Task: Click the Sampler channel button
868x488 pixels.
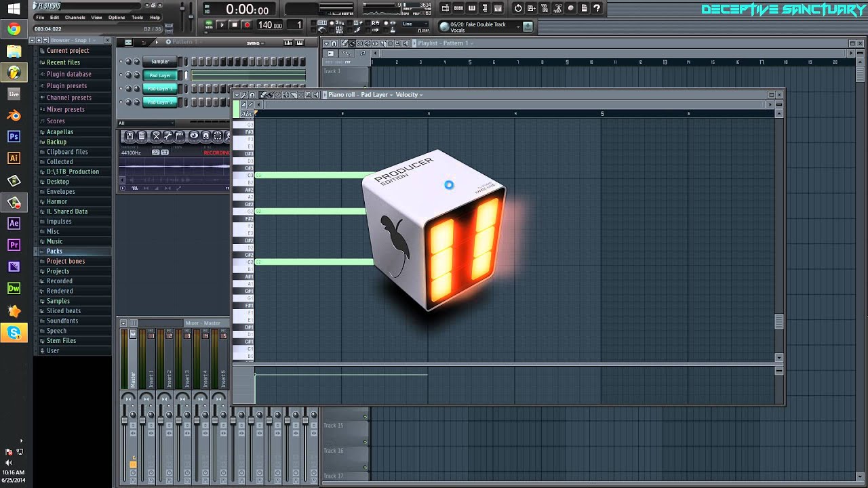Action: pos(160,62)
